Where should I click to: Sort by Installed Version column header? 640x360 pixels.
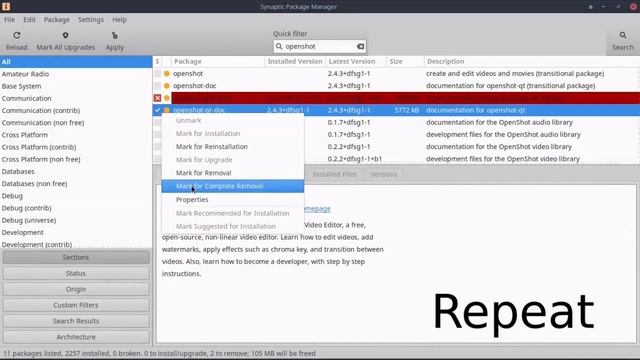[x=295, y=62]
